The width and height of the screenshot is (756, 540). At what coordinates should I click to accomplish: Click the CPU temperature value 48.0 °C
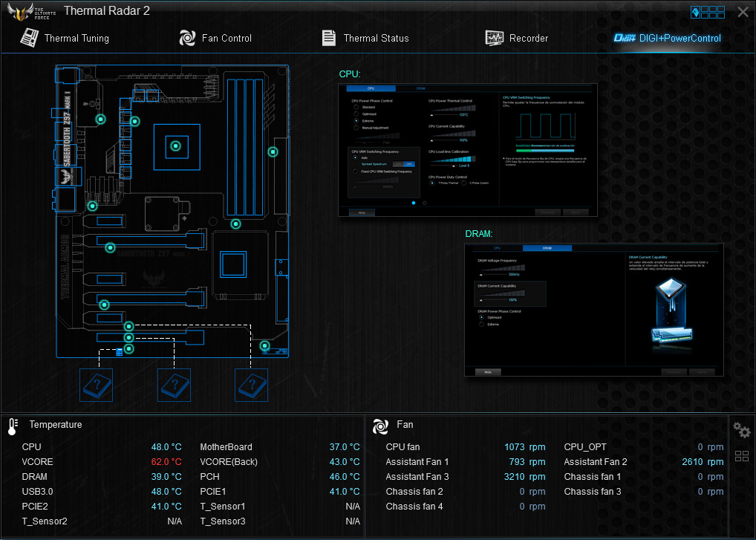click(x=166, y=447)
